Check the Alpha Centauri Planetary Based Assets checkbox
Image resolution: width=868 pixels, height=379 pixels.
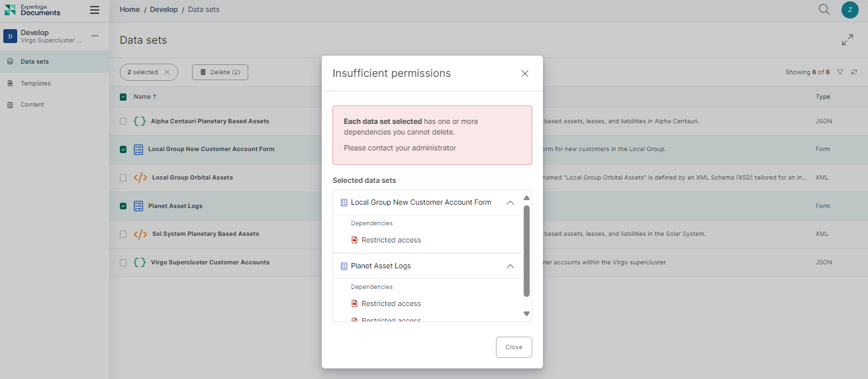pos(123,121)
